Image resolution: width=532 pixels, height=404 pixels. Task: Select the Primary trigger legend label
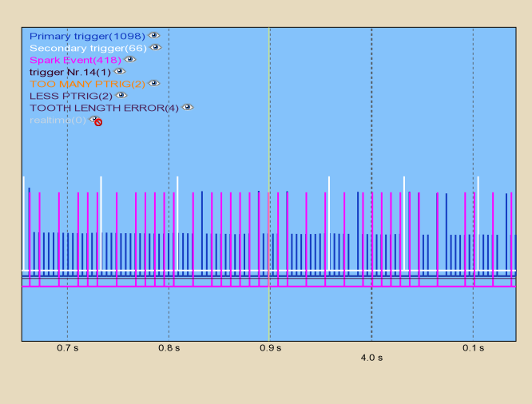point(87,36)
